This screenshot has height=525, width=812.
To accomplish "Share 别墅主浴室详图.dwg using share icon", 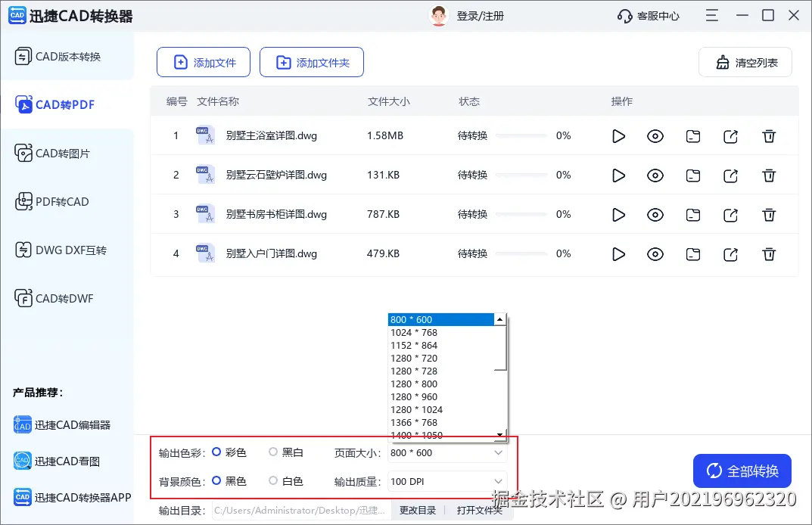I will tap(731, 136).
